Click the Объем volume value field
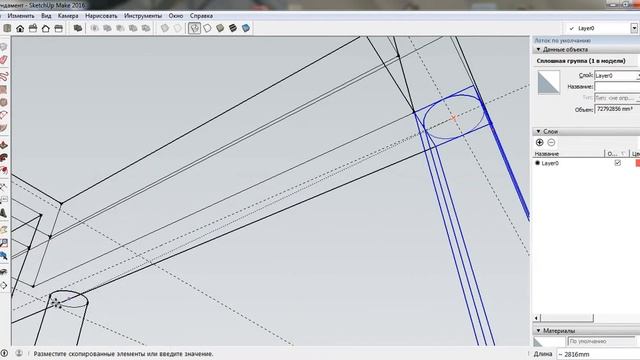This screenshot has height=360, width=640. tap(617, 109)
